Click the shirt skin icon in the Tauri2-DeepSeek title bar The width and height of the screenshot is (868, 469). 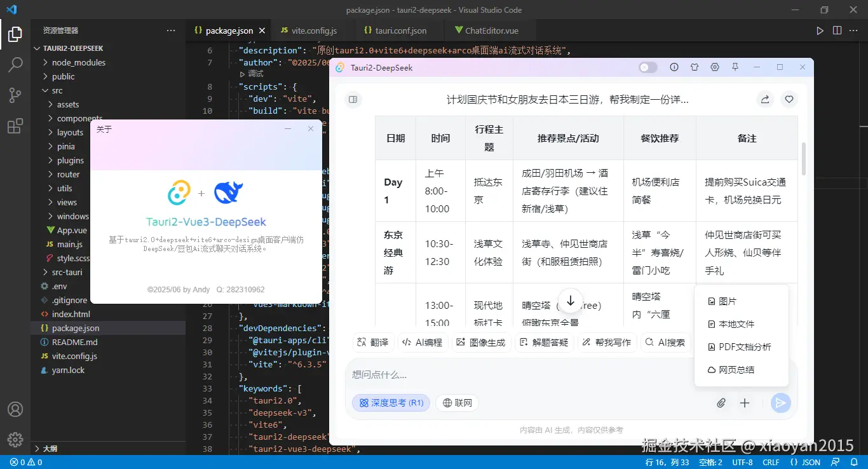pyautogui.click(x=695, y=67)
